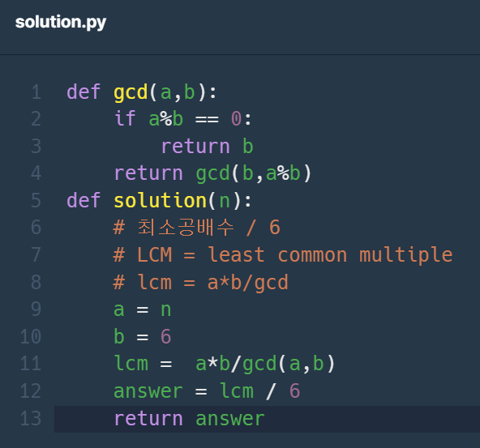Click line number 13 in gutter

[31, 418]
